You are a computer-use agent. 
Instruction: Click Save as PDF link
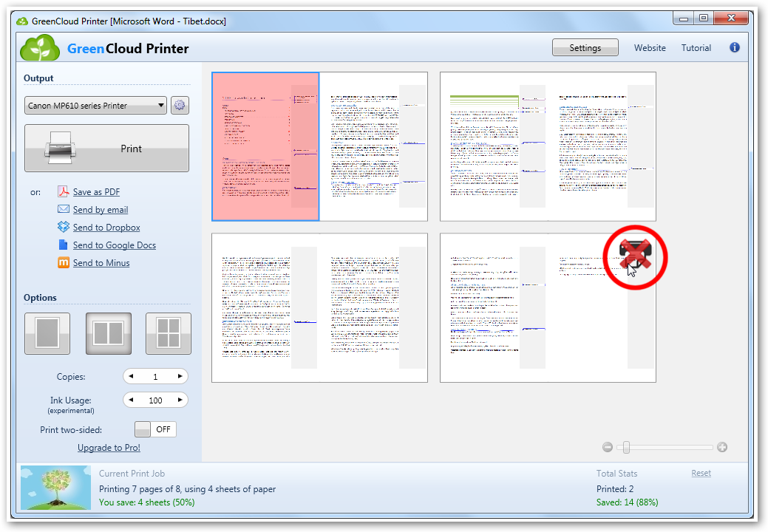point(97,192)
